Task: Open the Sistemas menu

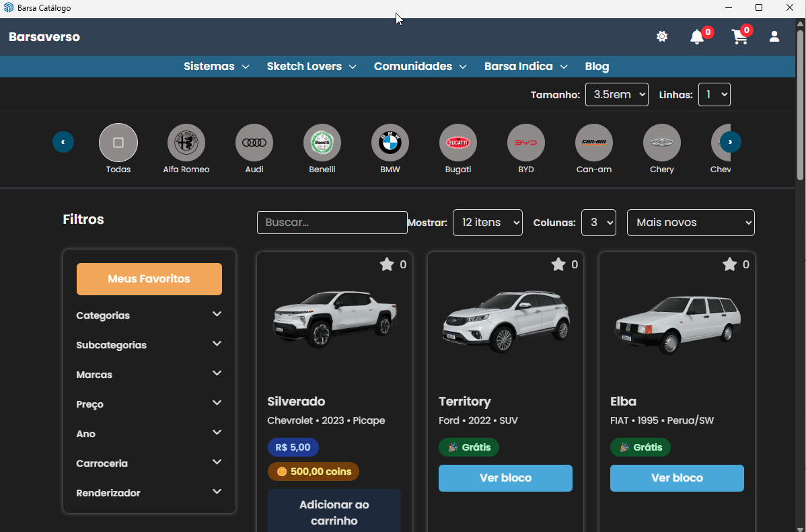Action: (x=216, y=67)
